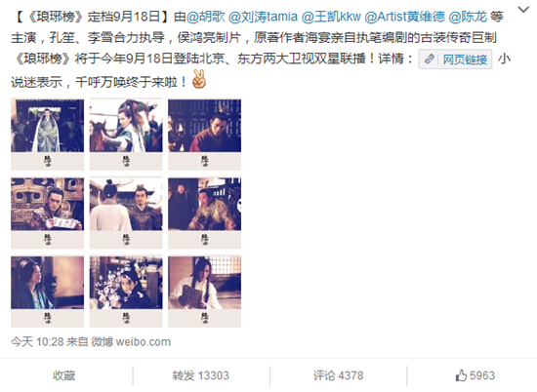Screen dimensions: 537x392
Task: Open 评论 4378 comments
Action: [x=338, y=375]
